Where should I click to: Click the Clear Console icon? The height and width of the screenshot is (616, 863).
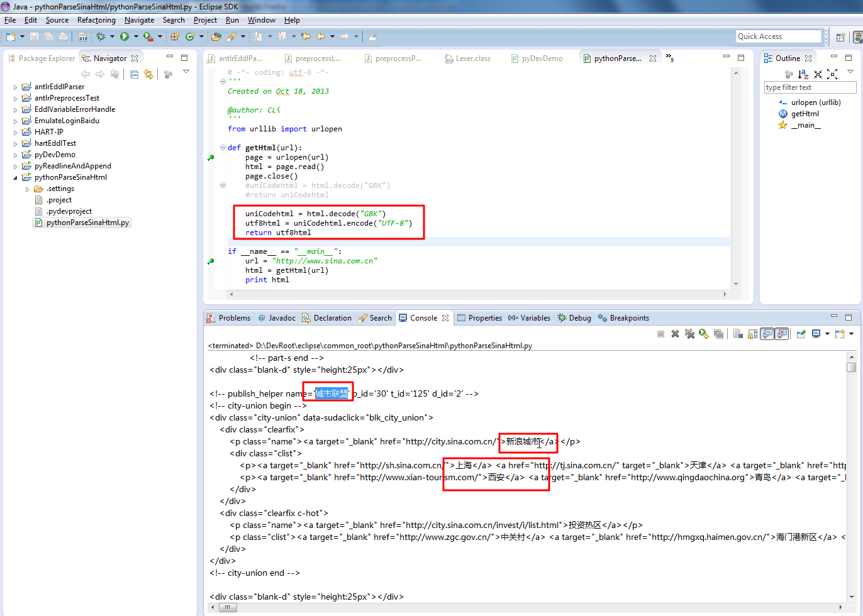point(738,334)
